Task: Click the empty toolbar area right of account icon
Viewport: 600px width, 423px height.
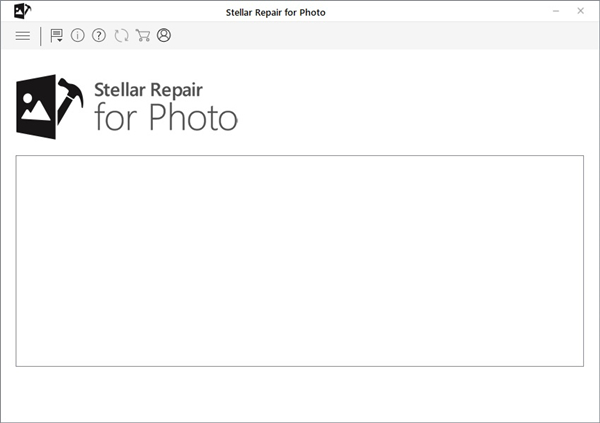Action: (x=380, y=36)
